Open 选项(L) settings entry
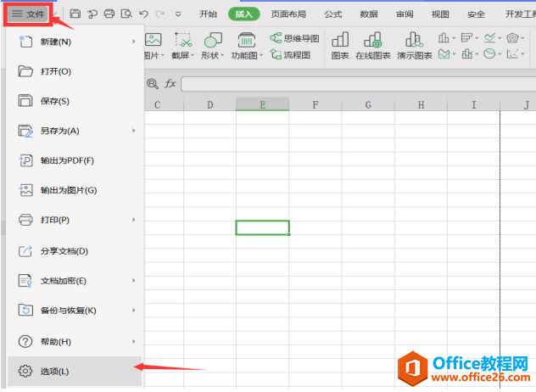The width and height of the screenshot is (536, 392). pyautogui.click(x=75, y=371)
